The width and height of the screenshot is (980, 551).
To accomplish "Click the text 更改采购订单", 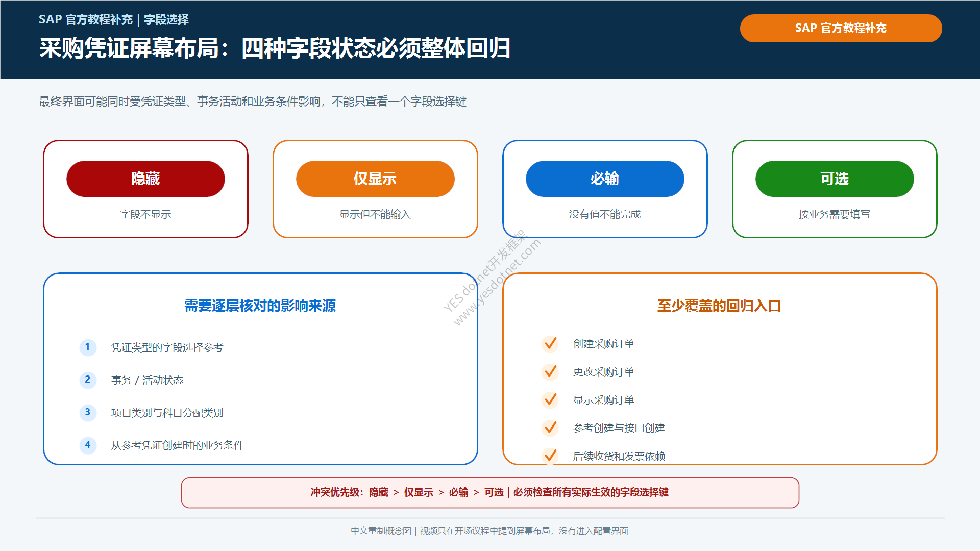I will [x=604, y=372].
